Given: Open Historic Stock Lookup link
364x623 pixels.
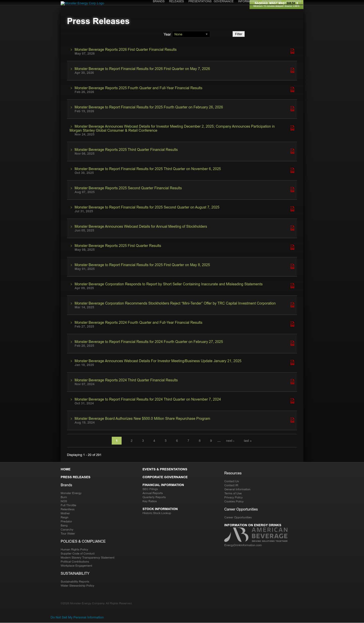Looking at the screenshot, I should pyautogui.click(x=157, y=513).
